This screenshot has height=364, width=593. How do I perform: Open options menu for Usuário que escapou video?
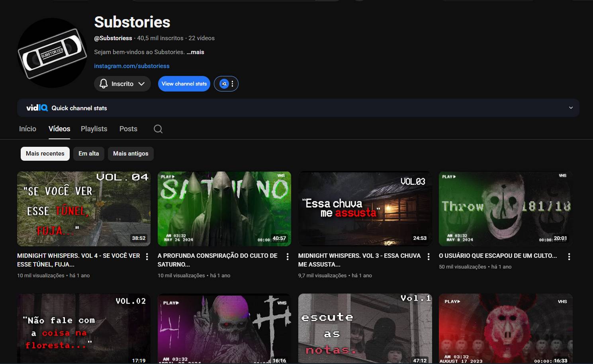click(569, 257)
